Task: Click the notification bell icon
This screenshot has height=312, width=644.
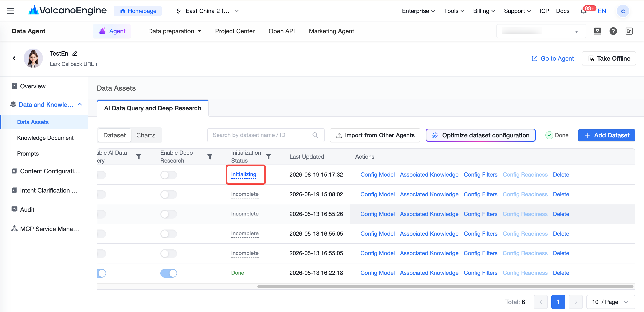Action: point(583,12)
